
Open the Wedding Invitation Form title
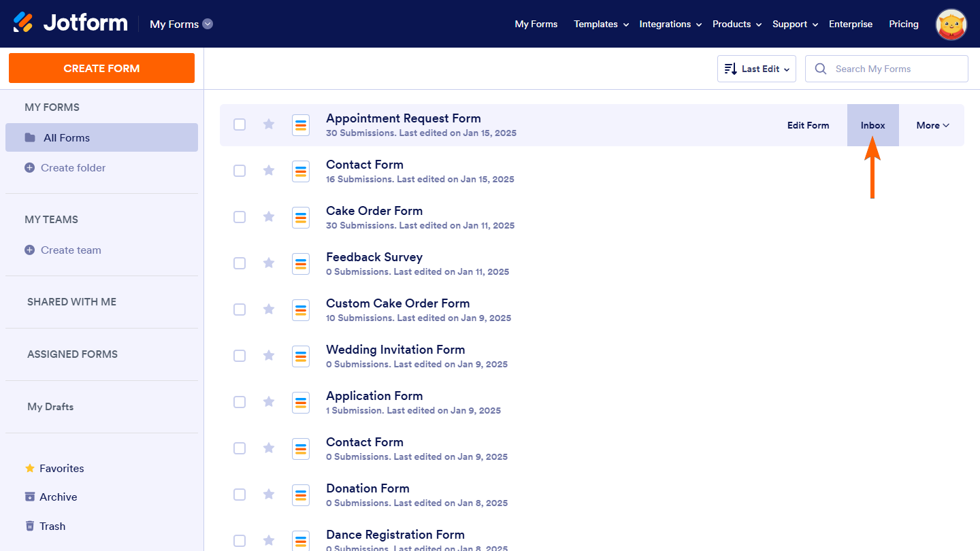tap(395, 350)
